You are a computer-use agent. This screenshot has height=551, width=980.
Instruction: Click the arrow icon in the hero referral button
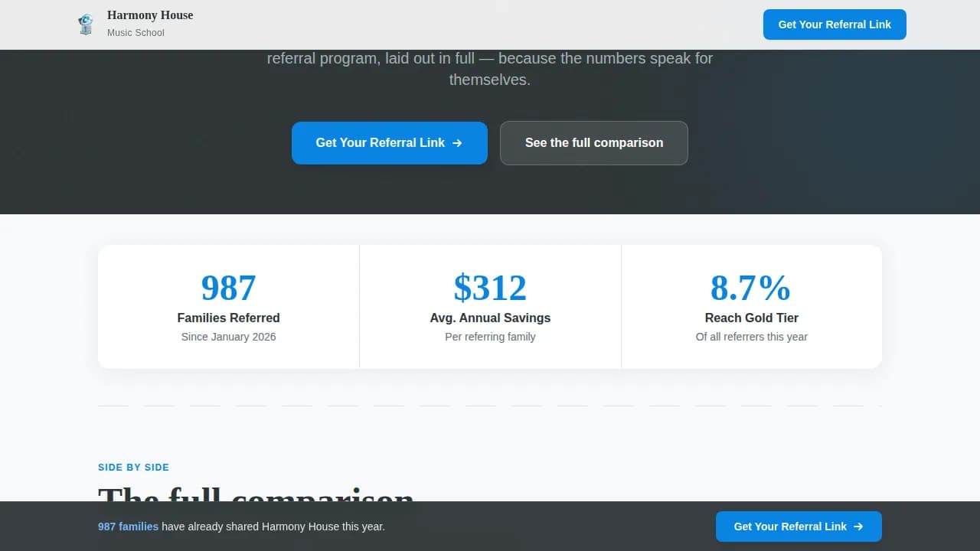(456, 143)
